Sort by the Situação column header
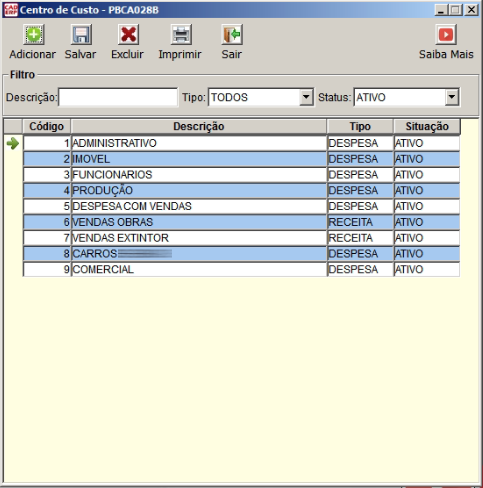The width and height of the screenshot is (483, 488). coord(427,127)
